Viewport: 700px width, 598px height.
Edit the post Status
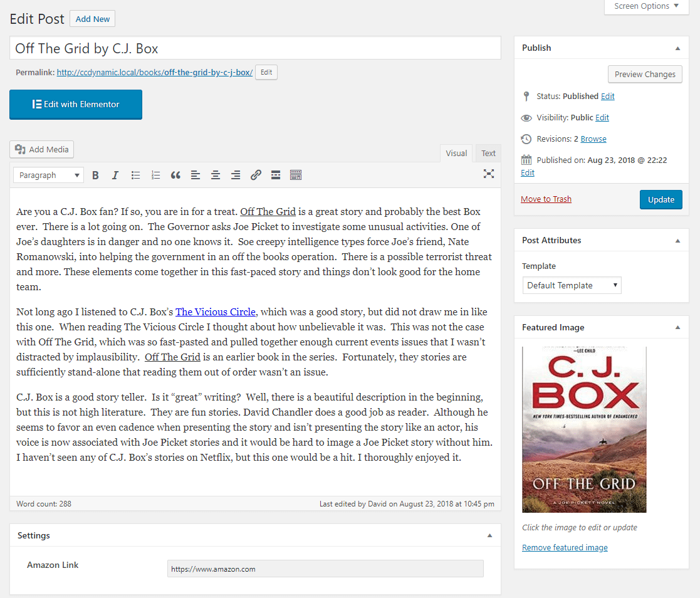coord(608,96)
